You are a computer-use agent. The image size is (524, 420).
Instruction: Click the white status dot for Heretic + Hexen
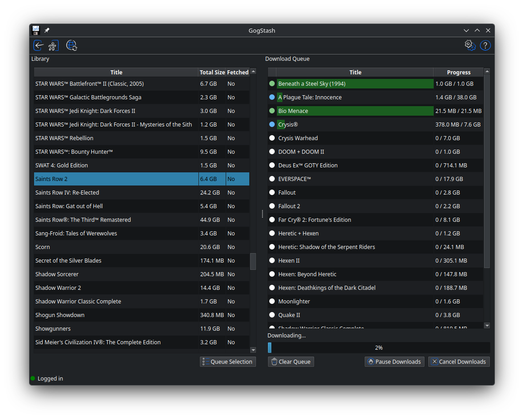pos(272,234)
